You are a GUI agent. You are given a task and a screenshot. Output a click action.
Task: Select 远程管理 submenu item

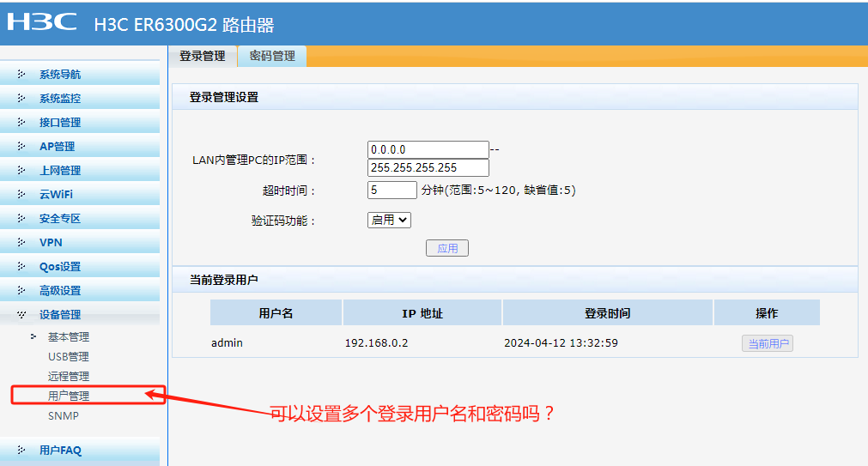click(x=69, y=377)
